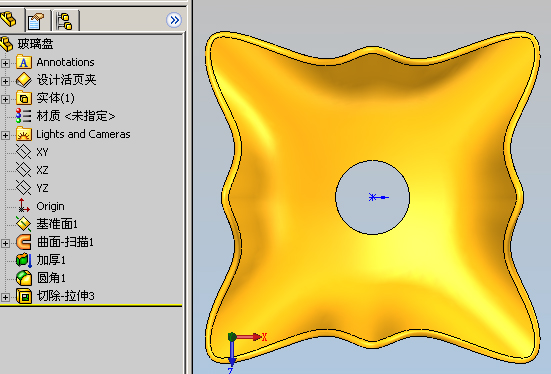Select the 加厚1 label
Image resolution: width=551 pixels, height=374 pixels.
51,260
